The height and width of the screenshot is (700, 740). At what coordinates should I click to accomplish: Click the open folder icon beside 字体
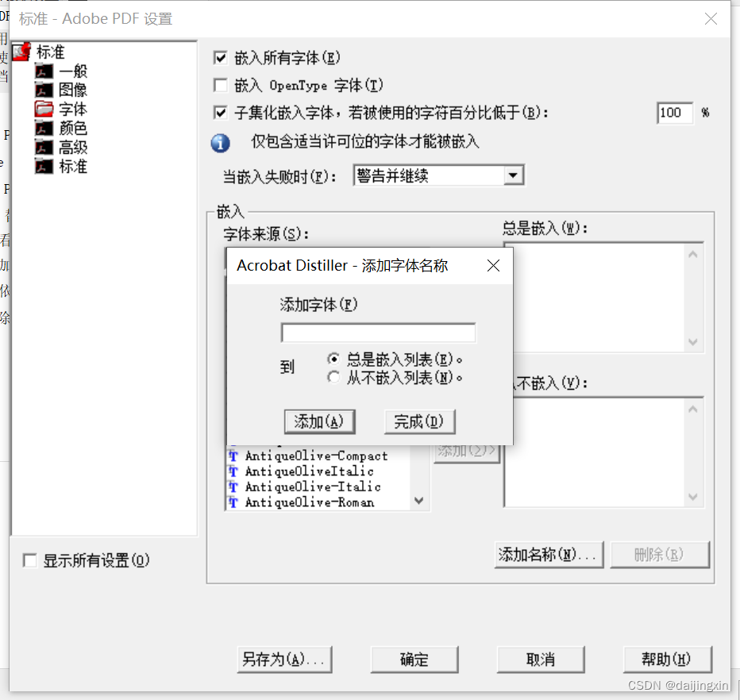click(x=44, y=109)
